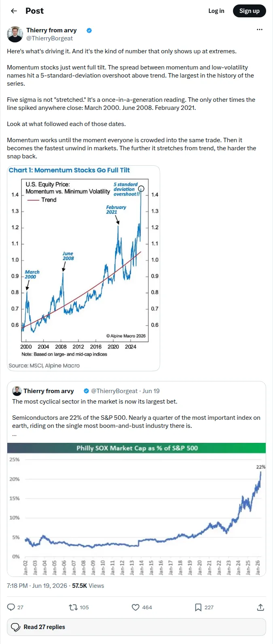Screen dimensions: 273x644
Task: Open the Momentum Stocks Go Full Tilt chart
Action: coord(84,268)
